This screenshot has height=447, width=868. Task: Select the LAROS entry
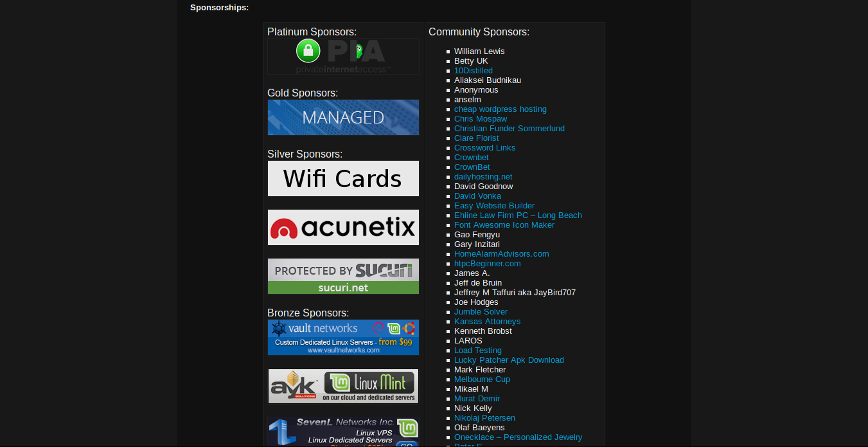(468, 341)
